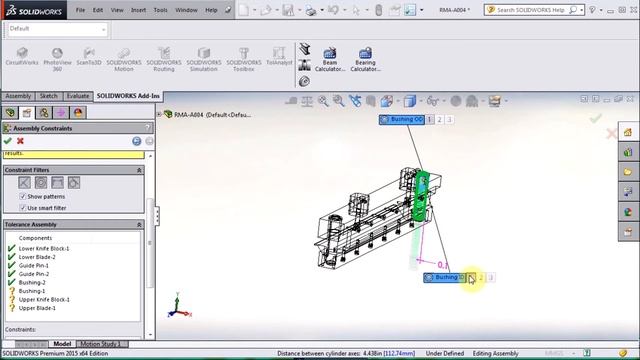Switch to the Evaluate tab
The image size is (640, 360).
coord(78,96)
